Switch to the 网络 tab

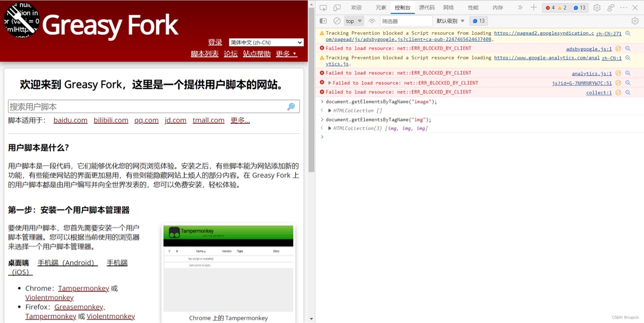pyautogui.click(x=448, y=8)
